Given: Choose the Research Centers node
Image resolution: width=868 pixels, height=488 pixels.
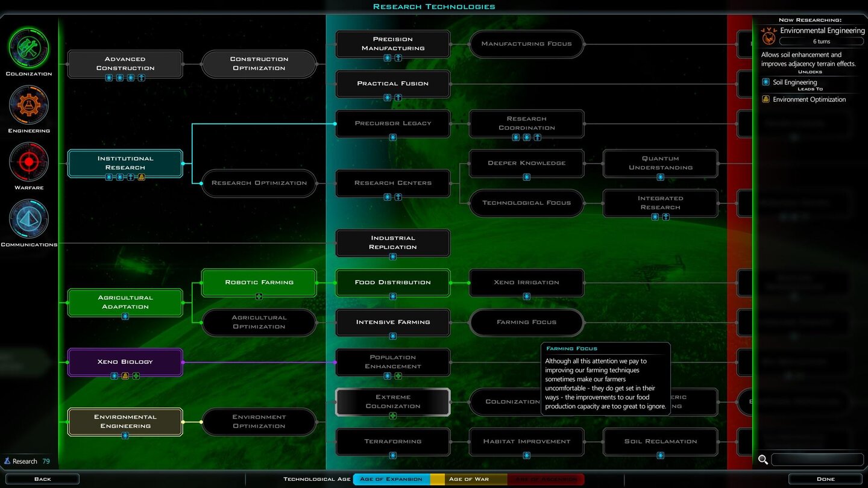Looking at the screenshot, I should [x=393, y=183].
